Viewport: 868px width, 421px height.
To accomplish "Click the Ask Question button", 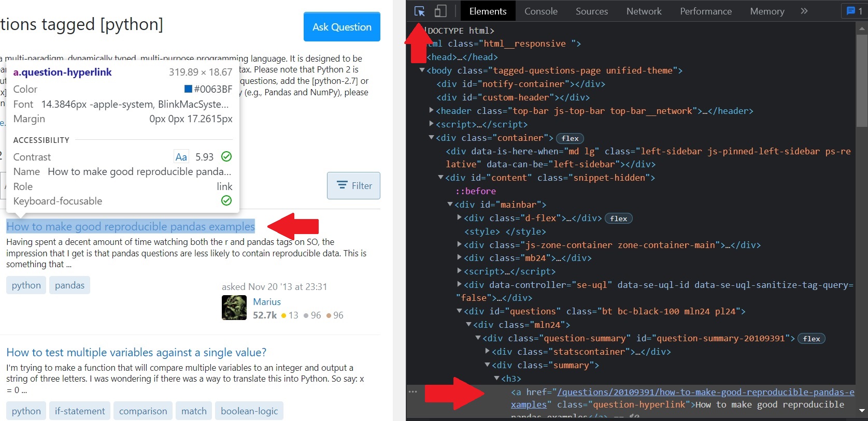I will [342, 27].
